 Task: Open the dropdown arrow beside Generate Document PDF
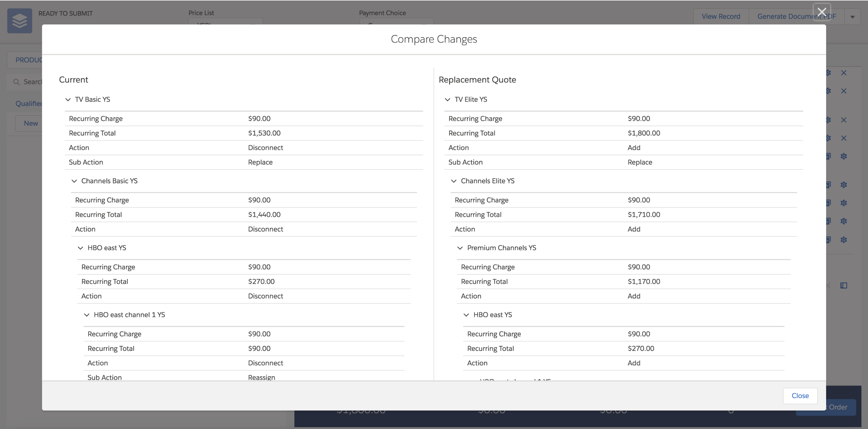852,16
